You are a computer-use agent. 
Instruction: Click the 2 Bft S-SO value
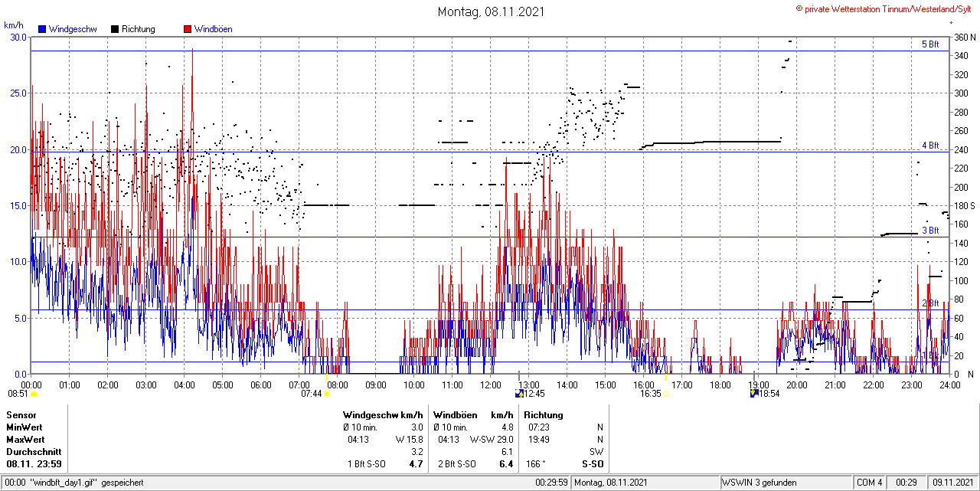point(457,463)
